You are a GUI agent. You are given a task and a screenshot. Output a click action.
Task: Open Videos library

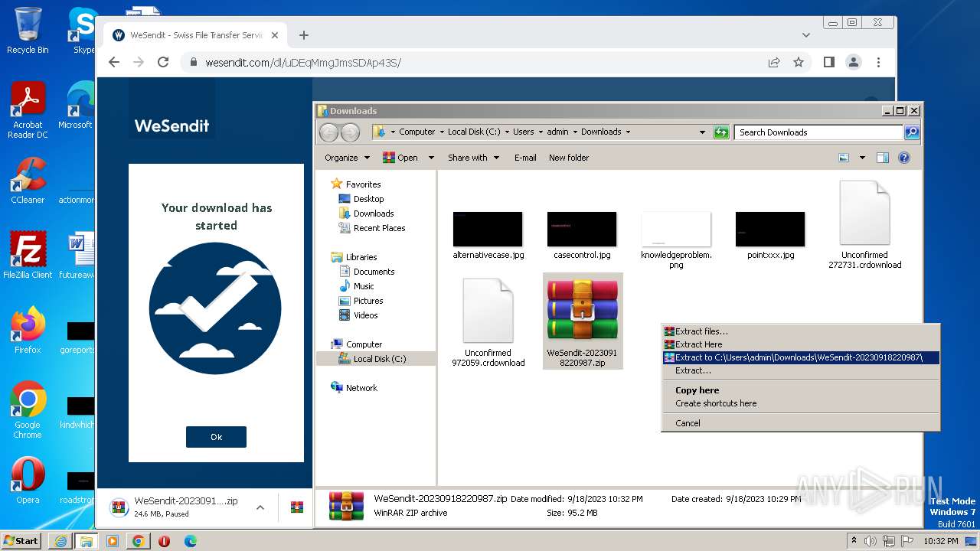[x=365, y=315]
